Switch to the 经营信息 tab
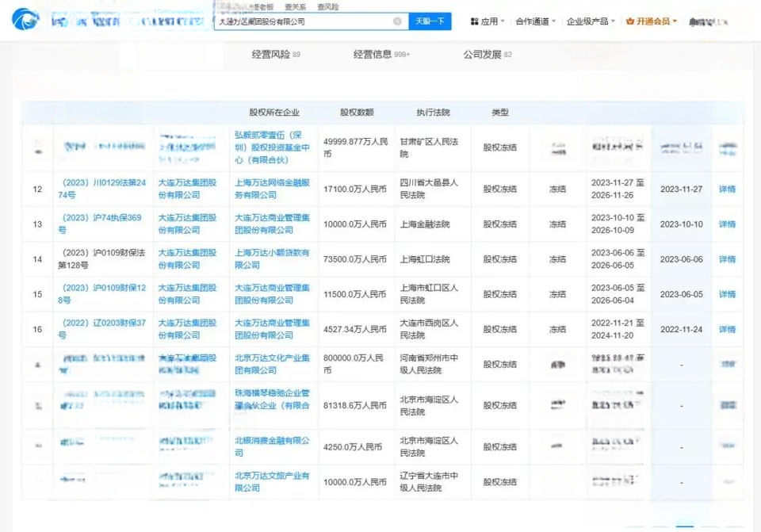This screenshot has width=761, height=532. point(381,55)
